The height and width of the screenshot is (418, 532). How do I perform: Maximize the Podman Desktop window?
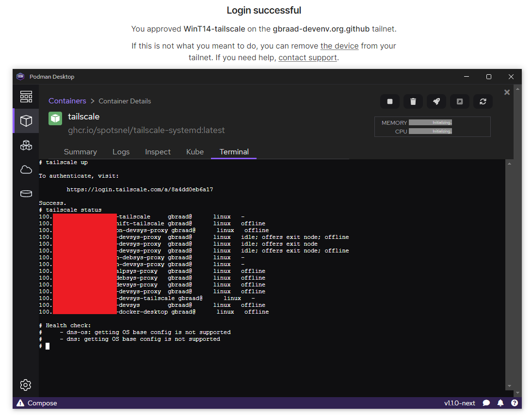(488, 77)
